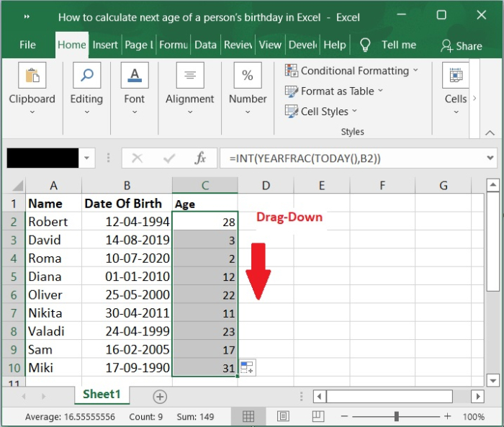Switch to Normal view
This screenshot has width=504, height=427.
(x=248, y=417)
